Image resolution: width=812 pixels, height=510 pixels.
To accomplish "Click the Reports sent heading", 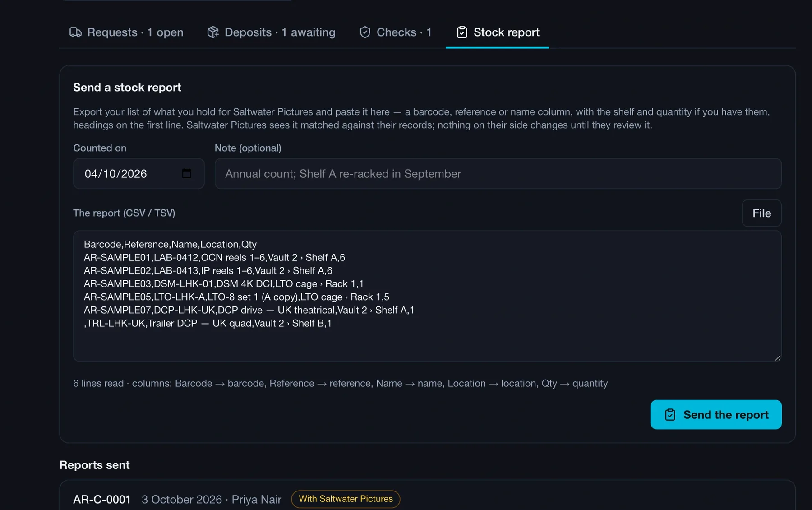I will [x=94, y=465].
